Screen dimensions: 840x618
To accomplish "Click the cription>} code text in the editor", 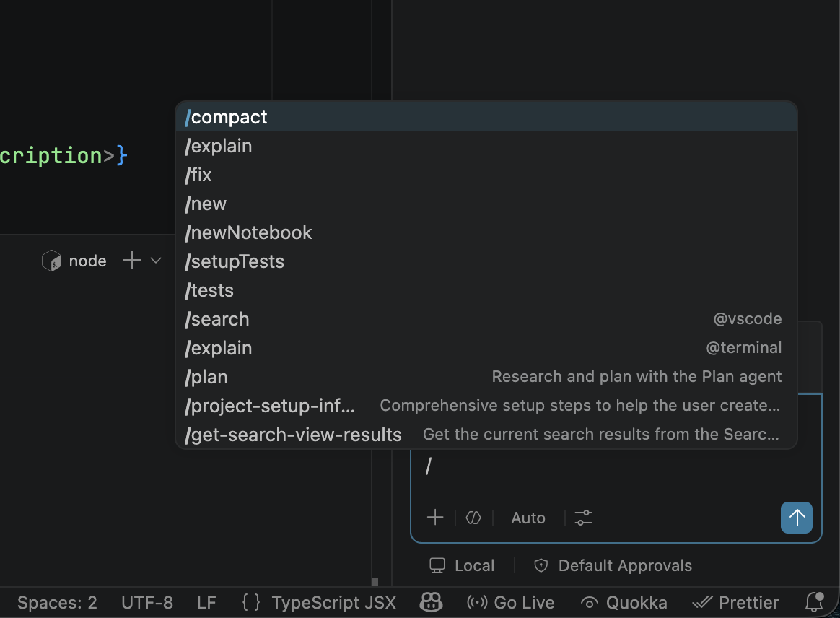I will click(64, 156).
